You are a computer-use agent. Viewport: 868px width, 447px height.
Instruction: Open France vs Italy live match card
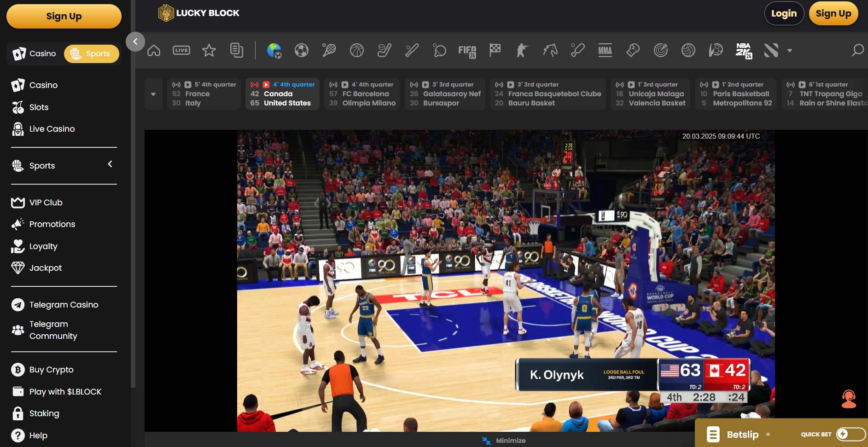pyautogui.click(x=204, y=94)
